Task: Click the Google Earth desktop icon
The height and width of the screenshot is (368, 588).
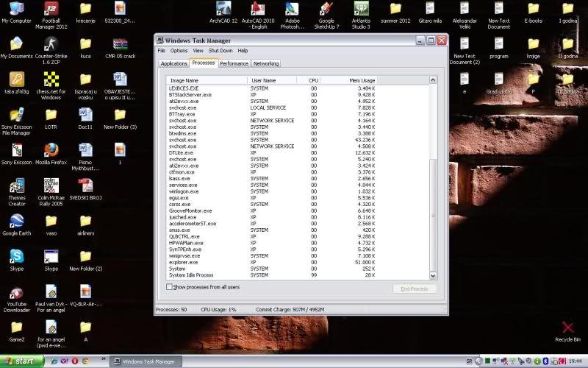Action: tap(15, 221)
